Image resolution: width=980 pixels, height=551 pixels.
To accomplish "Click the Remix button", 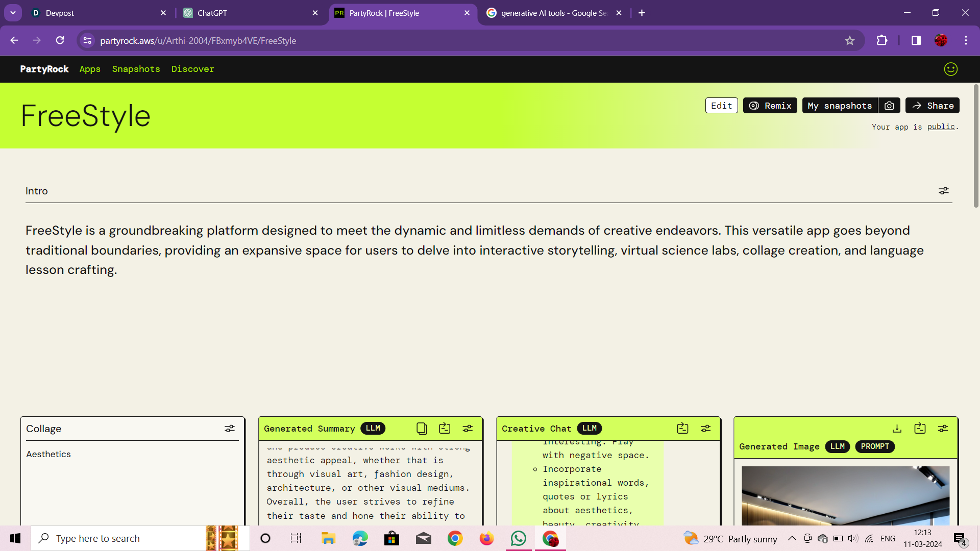I will 770,106.
